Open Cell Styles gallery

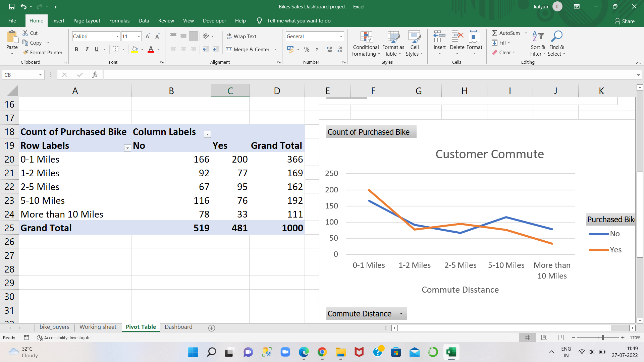point(415,44)
